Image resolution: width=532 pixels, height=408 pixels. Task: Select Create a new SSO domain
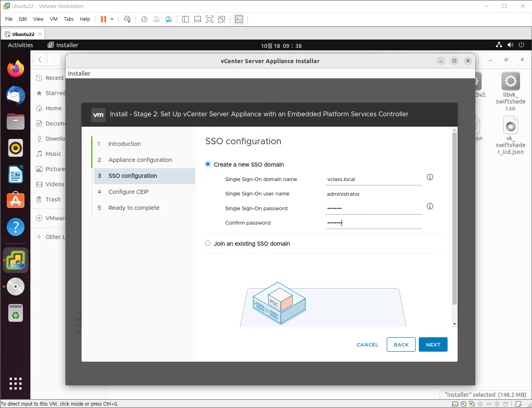[x=208, y=164]
